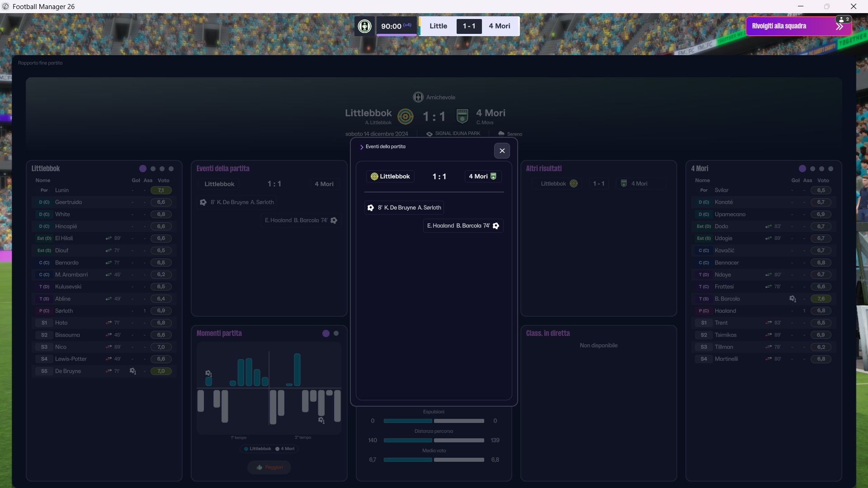Open the K. De Bruyne goal event in the popup
The width and height of the screenshot is (868, 488).
404,208
